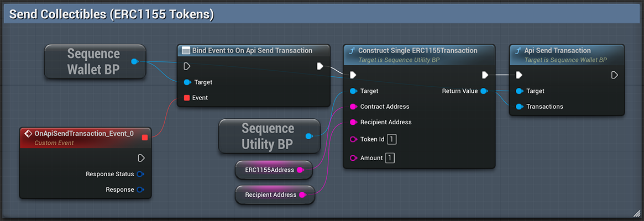
Task: Click the Recipient Address variable output pin
Action: [302, 194]
